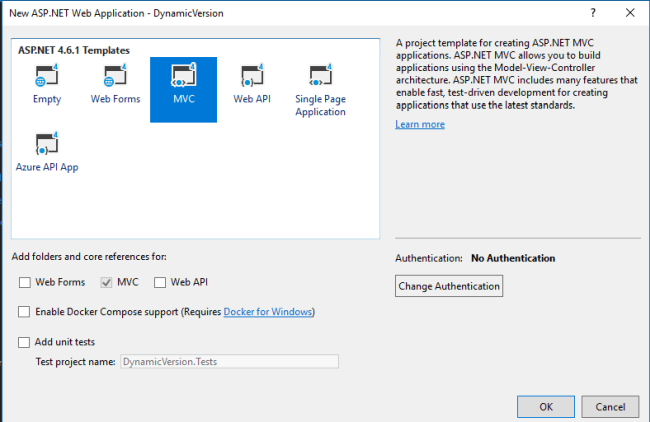Check the Add unit tests checkbox
The image size is (650, 422).
[24, 342]
